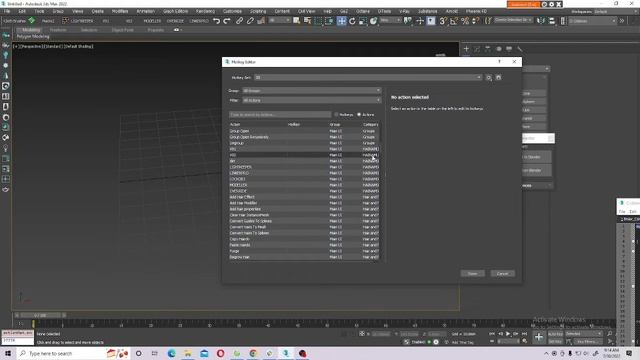Click the LIGHTKEEPER toolbar button
This screenshot has width=640, height=360.
pyautogui.click(x=82, y=21)
